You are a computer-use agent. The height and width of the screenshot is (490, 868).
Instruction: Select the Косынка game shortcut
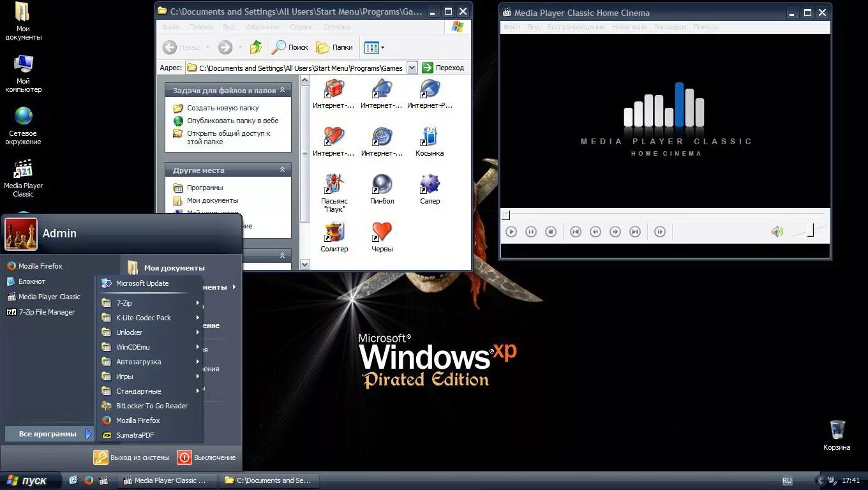(x=430, y=142)
